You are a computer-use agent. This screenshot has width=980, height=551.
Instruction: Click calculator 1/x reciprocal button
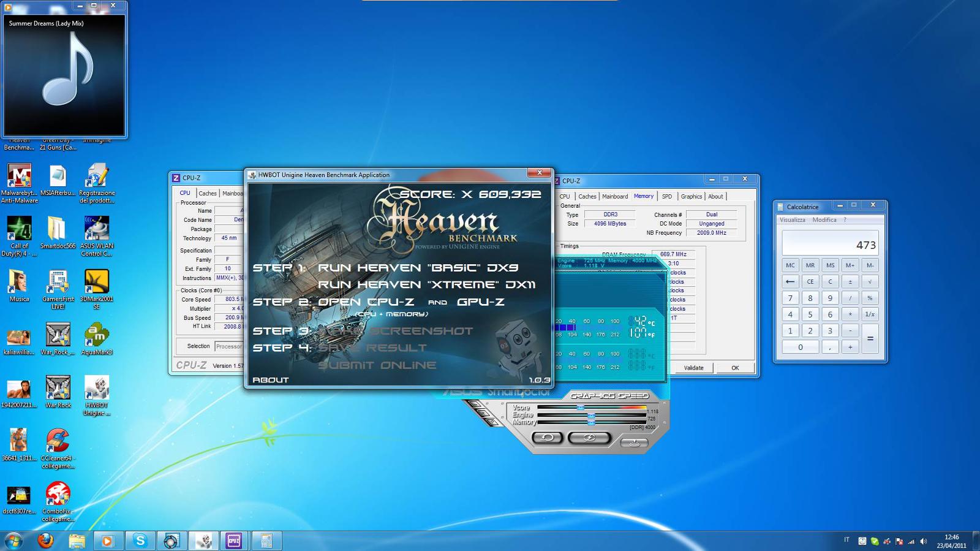pos(870,314)
